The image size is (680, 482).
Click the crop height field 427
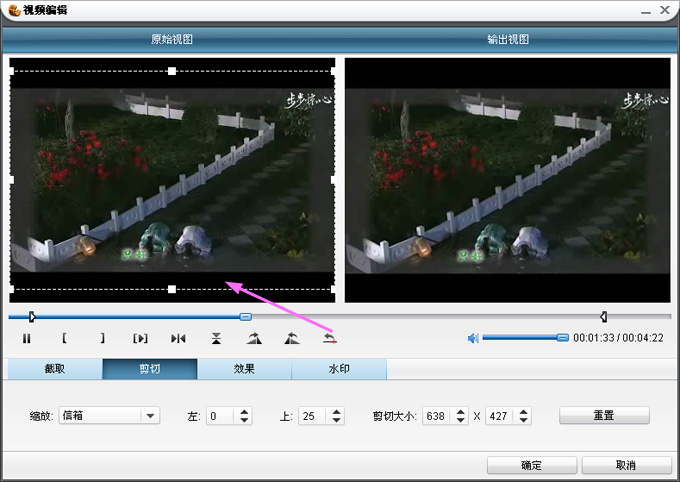[500, 416]
